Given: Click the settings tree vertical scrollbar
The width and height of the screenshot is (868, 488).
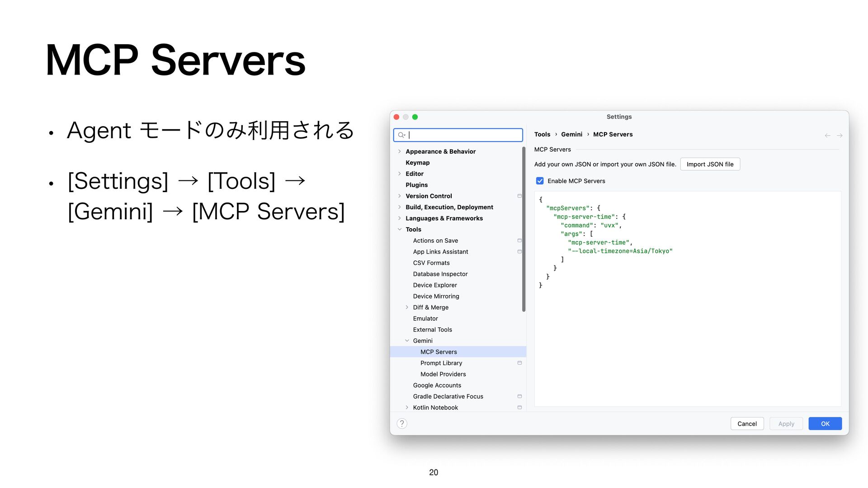Looking at the screenshot, I should (x=524, y=229).
